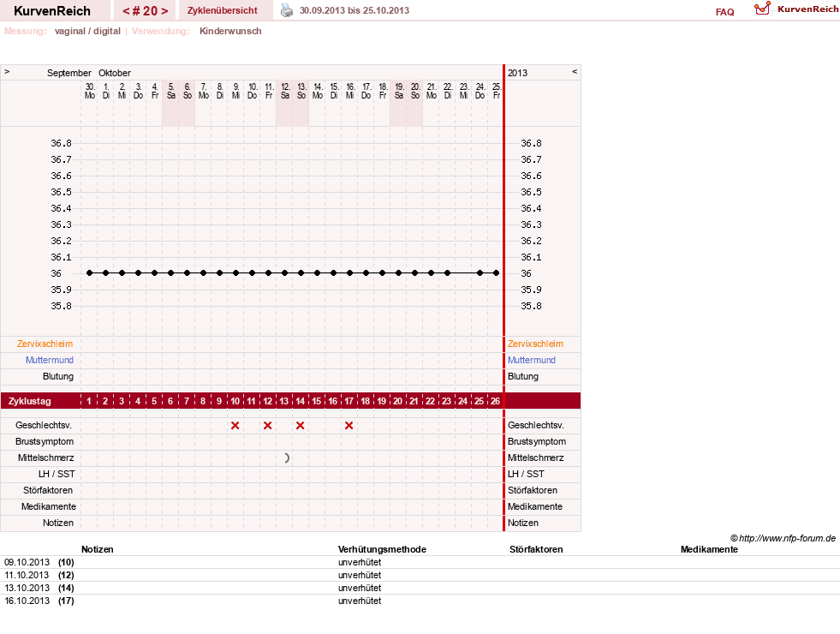Click the notes row 13.10.2013 (14)
This screenshot has height=634, width=840.
tap(420, 588)
